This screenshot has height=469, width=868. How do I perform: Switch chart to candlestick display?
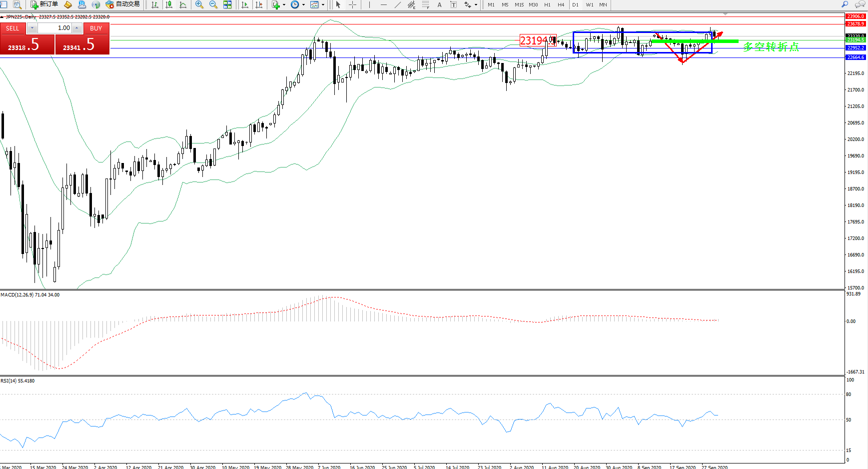click(169, 4)
